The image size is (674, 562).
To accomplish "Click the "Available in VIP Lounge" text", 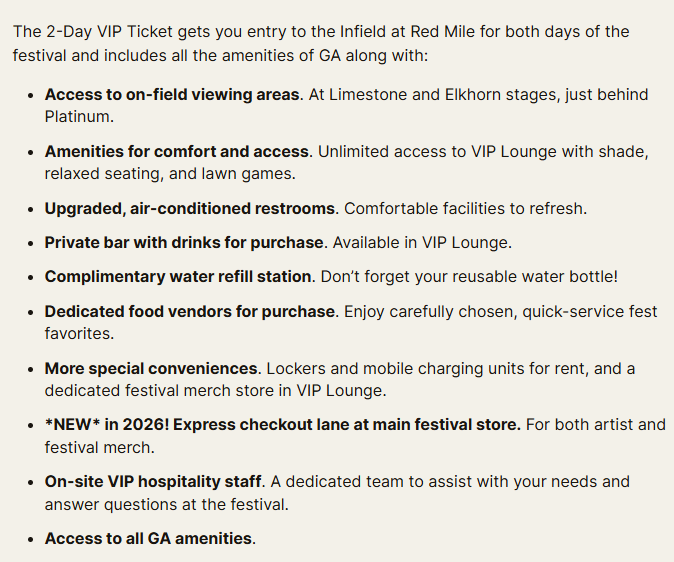I will click(422, 242).
